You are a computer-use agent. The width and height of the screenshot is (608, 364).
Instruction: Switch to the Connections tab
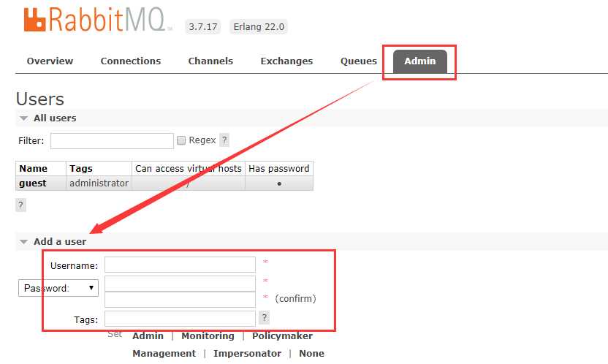pyautogui.click(x=131, y=61)
